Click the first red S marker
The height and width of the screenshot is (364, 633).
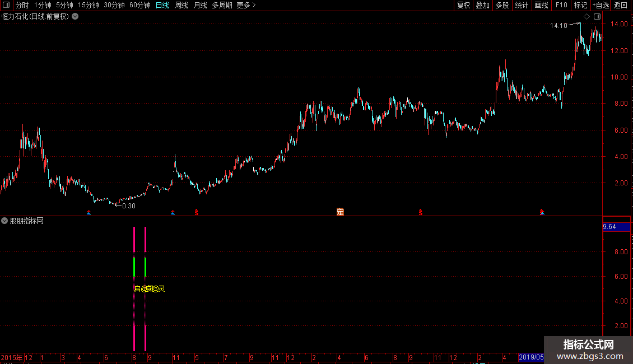(x=197, y=212)
